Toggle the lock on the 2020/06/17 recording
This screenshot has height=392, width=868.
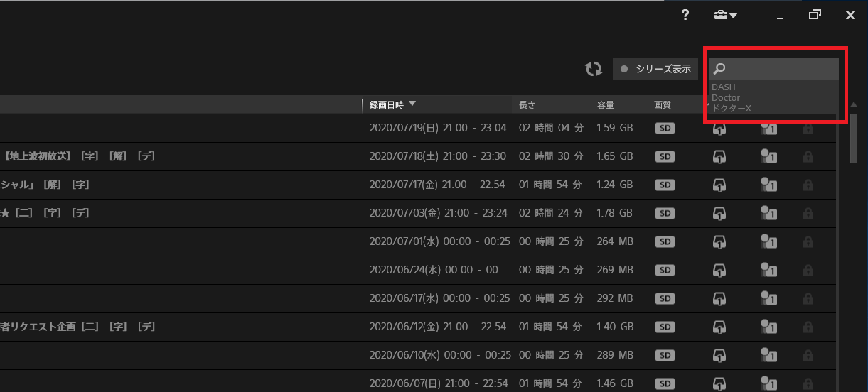coord(808,298)
